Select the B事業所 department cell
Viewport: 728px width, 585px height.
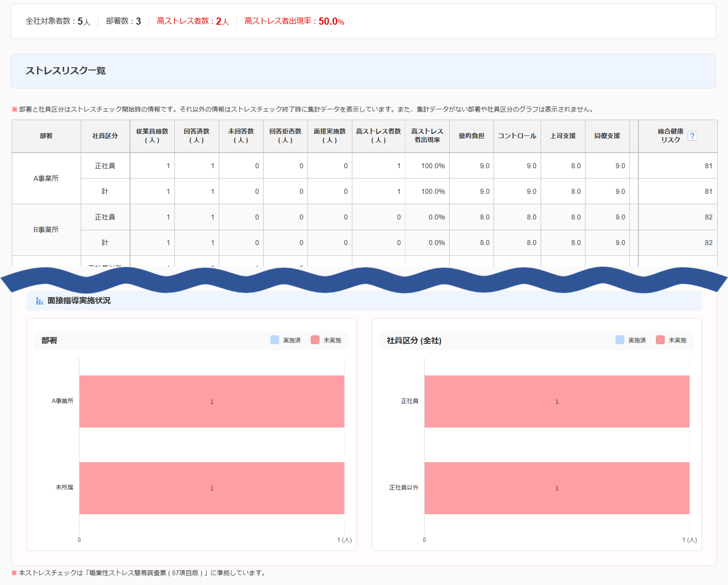[46, 229]
